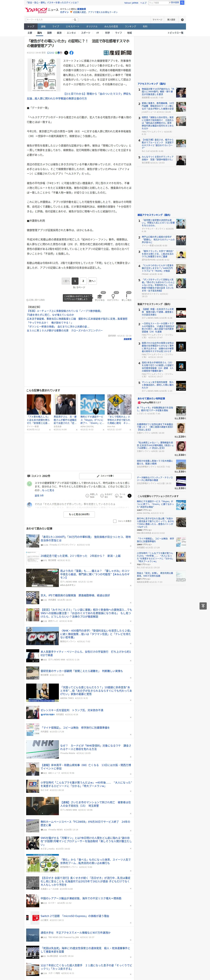
Task: Click the search magnifier in the top-right blue button
Action: [x=182, y=3]
